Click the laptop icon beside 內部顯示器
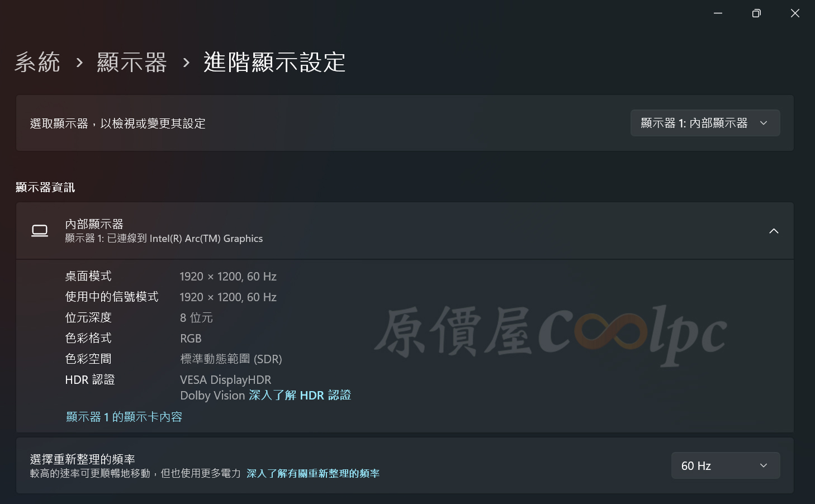 coord(40,231)
